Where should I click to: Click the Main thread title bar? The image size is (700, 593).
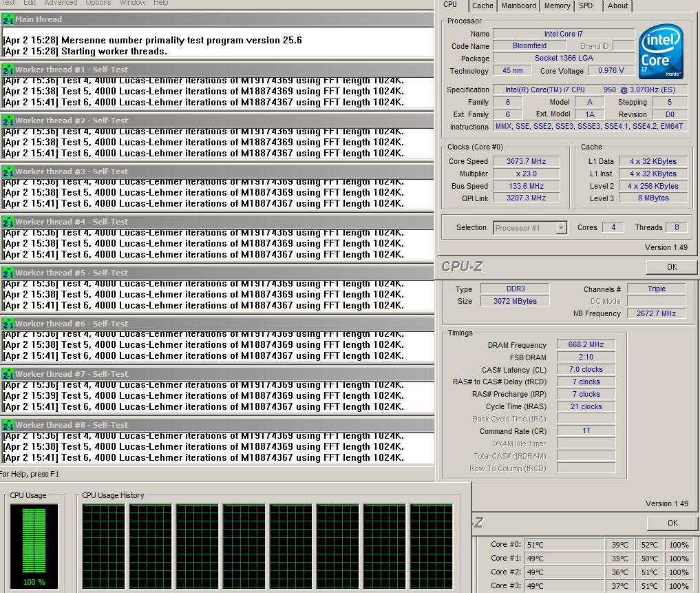point(218,20)
